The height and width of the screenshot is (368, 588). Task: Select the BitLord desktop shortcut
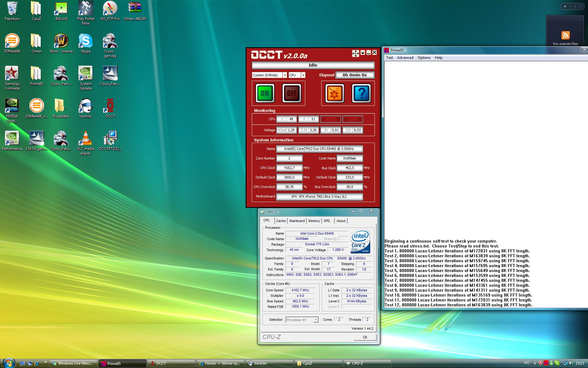pos(61,11)
